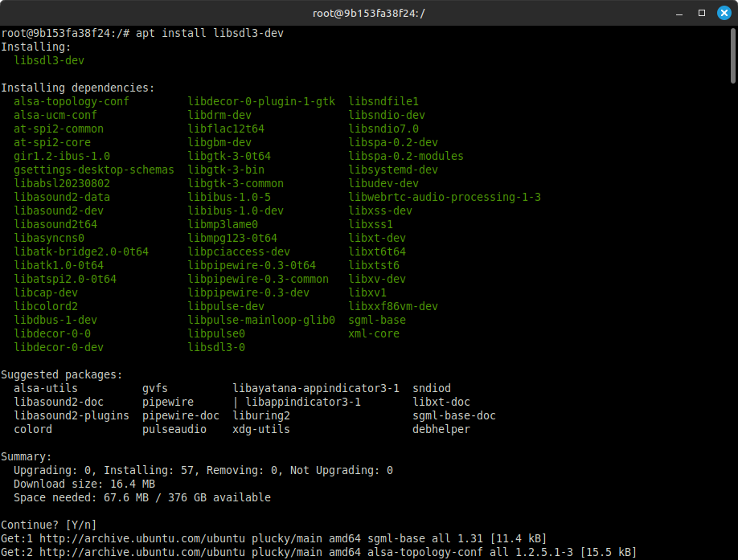Click the package libibus-1.0-5
This screenshot has height=560, width=738.
229,197
